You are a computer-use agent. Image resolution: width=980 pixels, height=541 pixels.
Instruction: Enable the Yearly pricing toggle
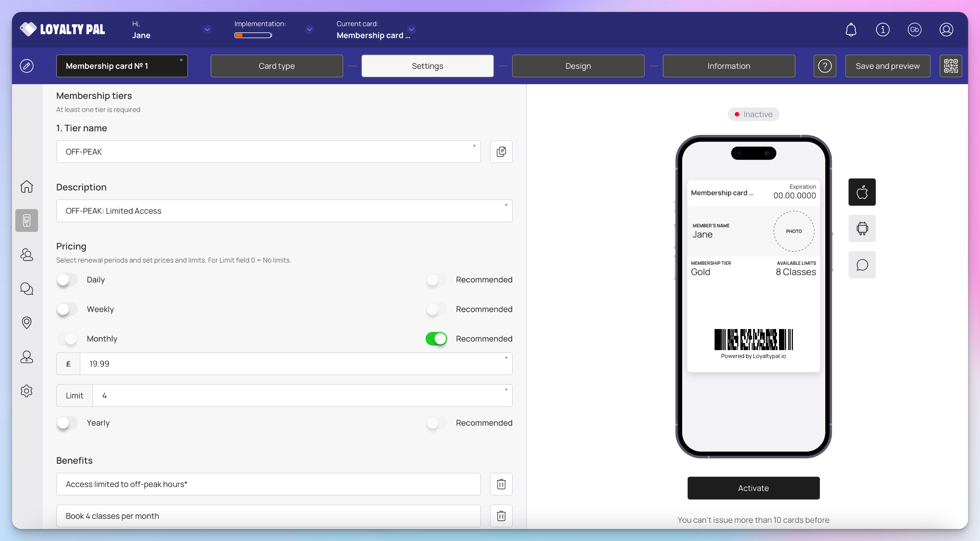point(67,423)
